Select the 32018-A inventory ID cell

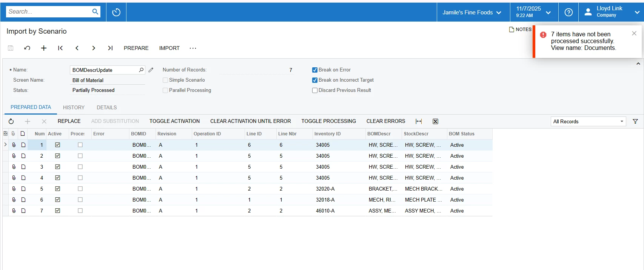[x=338, y=200]
